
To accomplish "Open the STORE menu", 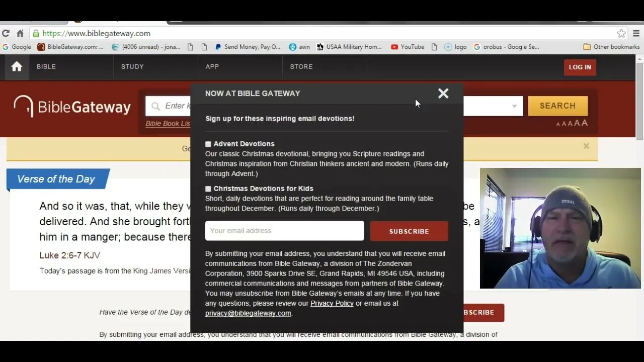I will point(301,67).
